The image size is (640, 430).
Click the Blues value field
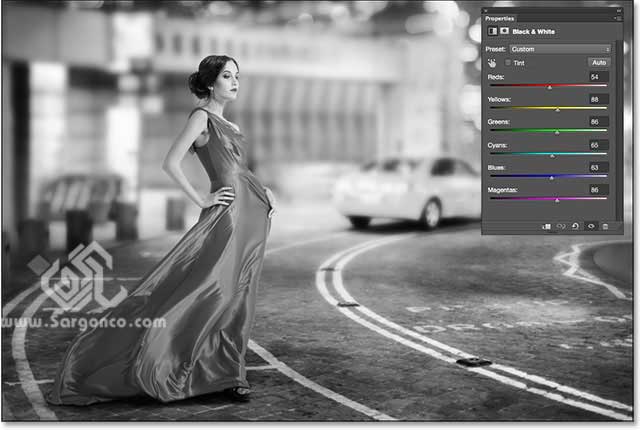click(598, 166)
